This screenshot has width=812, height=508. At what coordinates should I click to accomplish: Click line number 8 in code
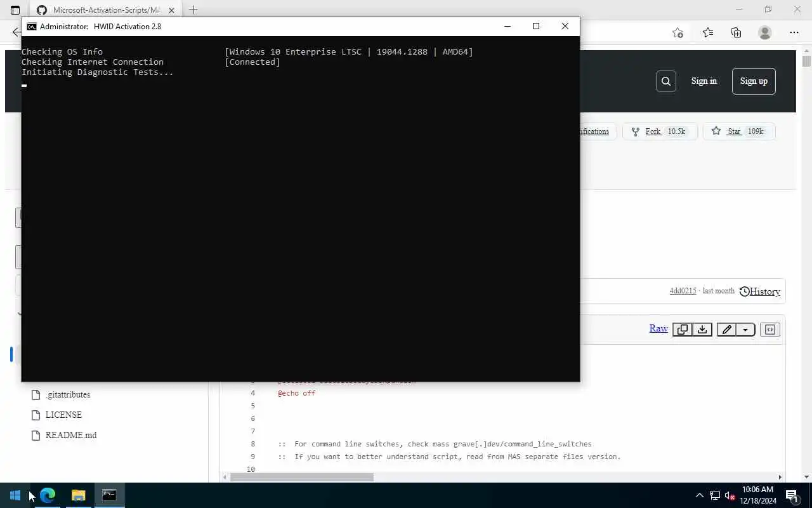(x=252, y=444)
